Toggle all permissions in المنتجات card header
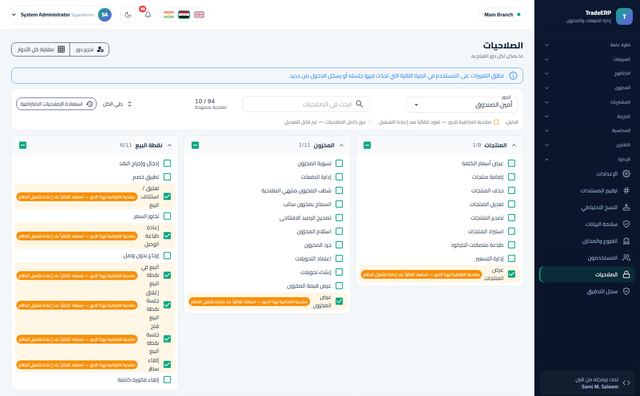This screenshot has height=396, width=640. tap(367, 145)
